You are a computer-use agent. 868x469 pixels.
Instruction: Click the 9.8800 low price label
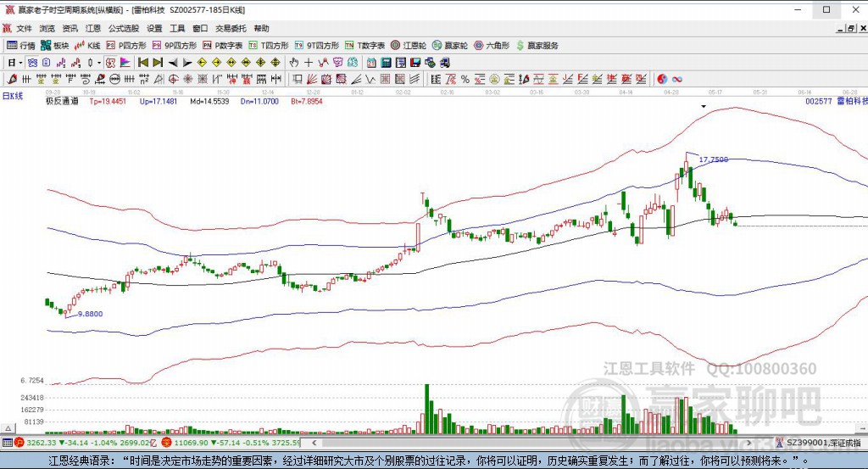tap(90, 314)
